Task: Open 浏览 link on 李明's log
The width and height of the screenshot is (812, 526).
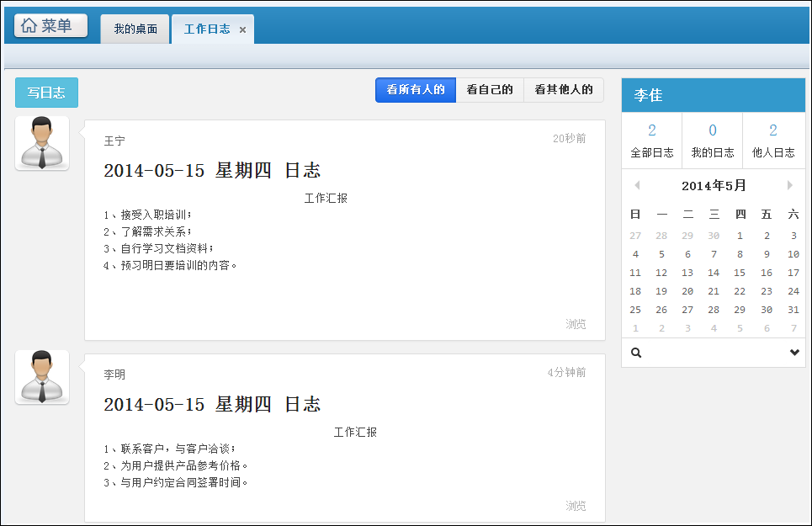Action: click(x=576, y=506)
